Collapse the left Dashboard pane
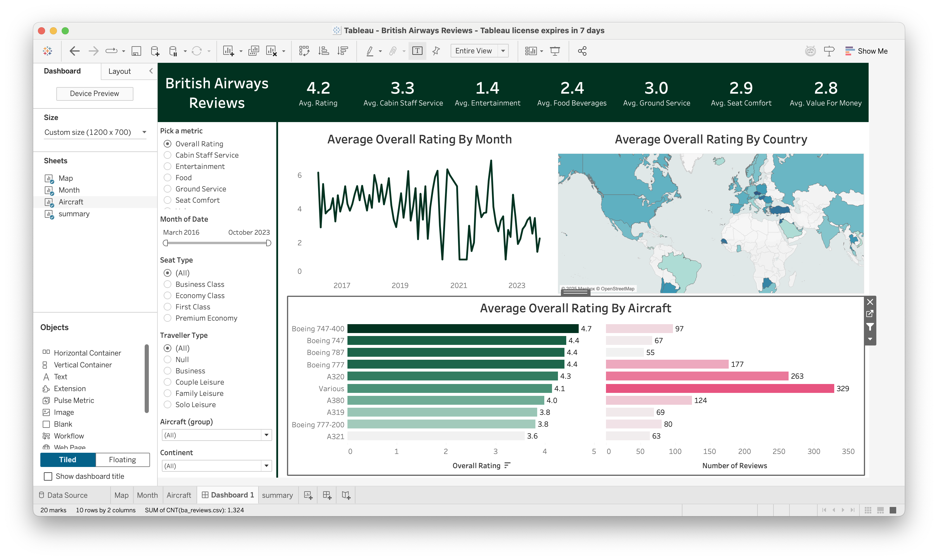This screenshot has width=938, height=560. pyautogui.click(x=151, y=71)
